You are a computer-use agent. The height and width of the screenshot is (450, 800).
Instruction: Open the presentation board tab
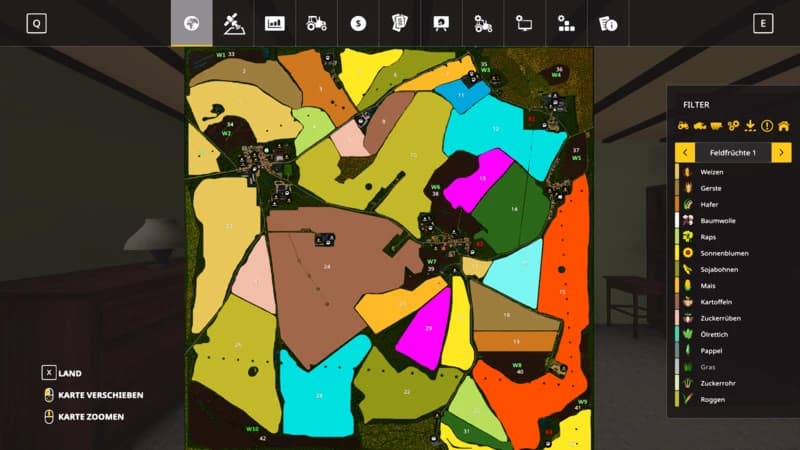pyautogui.click(x=441, y=23)
